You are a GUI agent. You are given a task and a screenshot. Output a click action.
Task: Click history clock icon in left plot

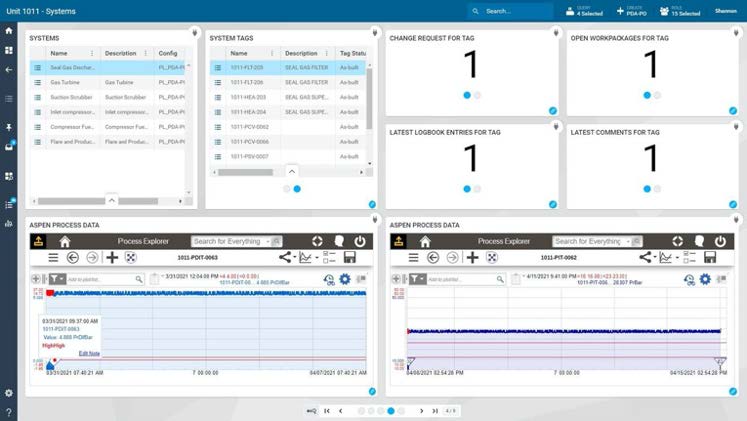[329, 280]
